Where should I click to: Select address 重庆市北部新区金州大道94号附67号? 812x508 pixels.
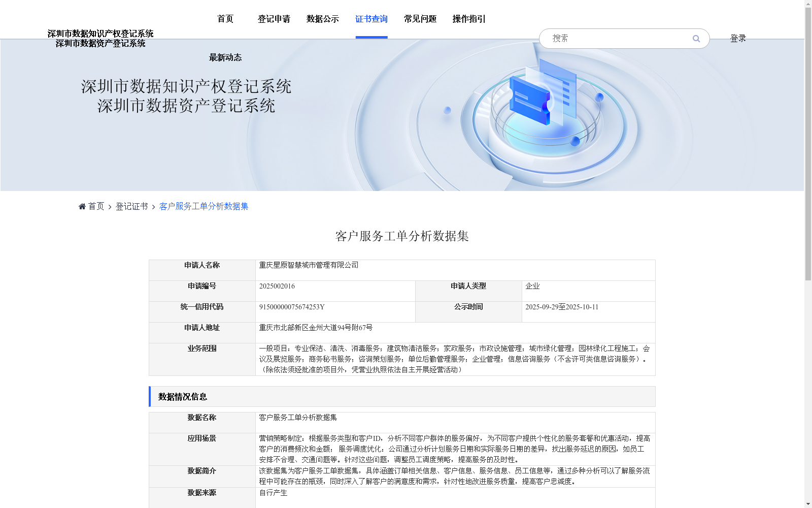tap(316, 328)
